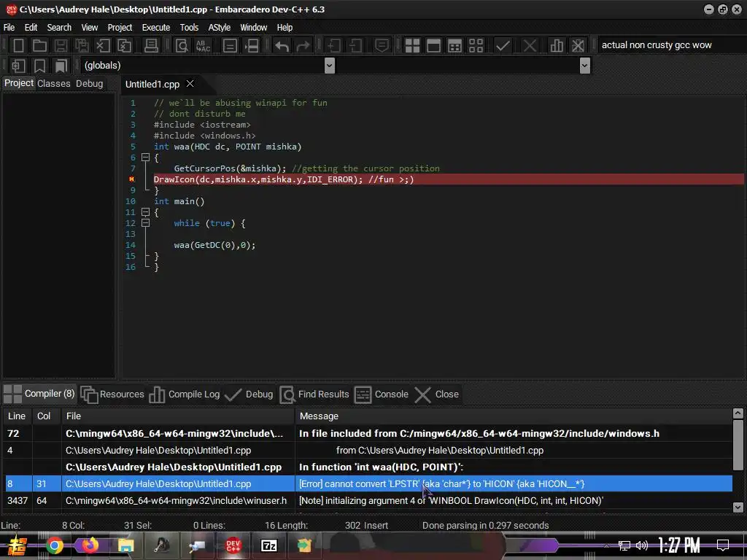Click the Close All files toolbar icon
The image size is (747, 560).
(x=124, y=46)
